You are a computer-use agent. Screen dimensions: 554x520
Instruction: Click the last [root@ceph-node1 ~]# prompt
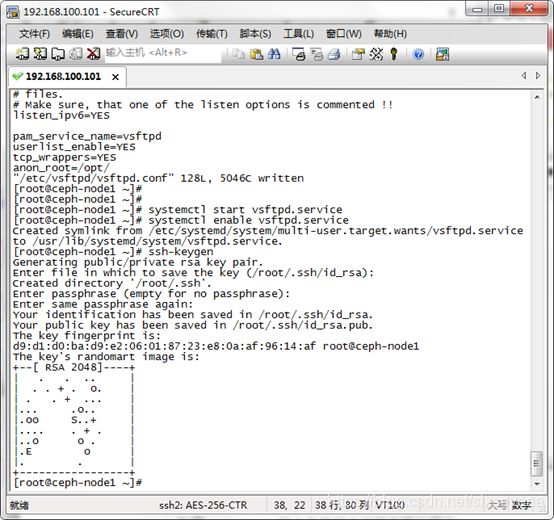click(x=77, y=483)
